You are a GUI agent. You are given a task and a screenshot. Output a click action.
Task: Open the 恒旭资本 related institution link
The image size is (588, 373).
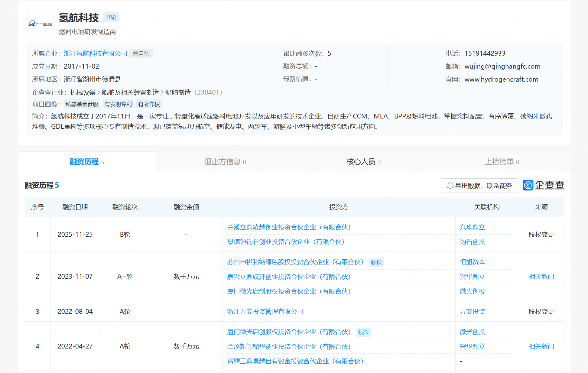click(x=472, y=262)
